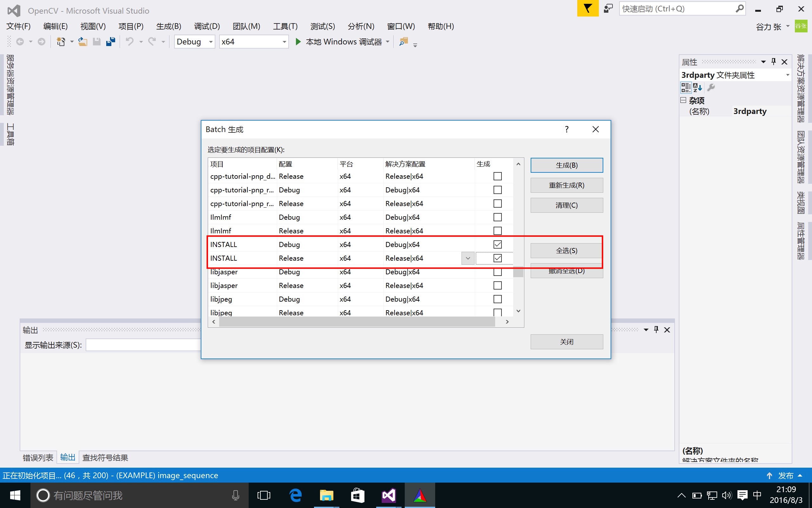Expand the user account dropdown 谷力 张

(x=788, y=26)
